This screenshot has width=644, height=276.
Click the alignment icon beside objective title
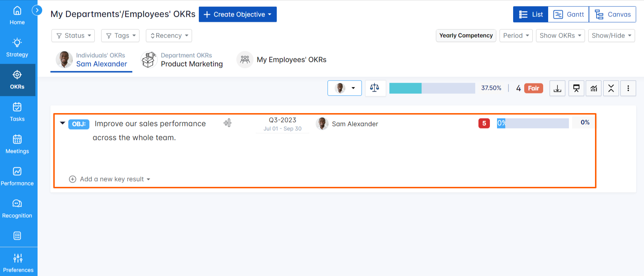227,123
